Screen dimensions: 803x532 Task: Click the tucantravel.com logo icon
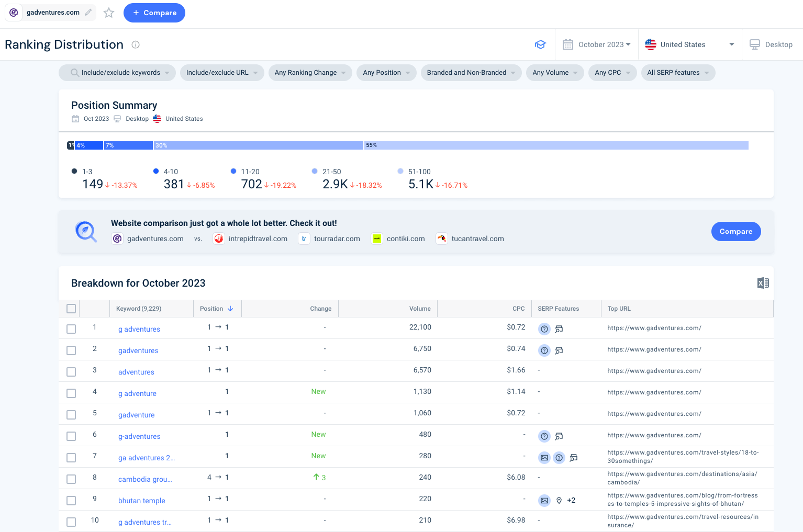coord(442,239)
